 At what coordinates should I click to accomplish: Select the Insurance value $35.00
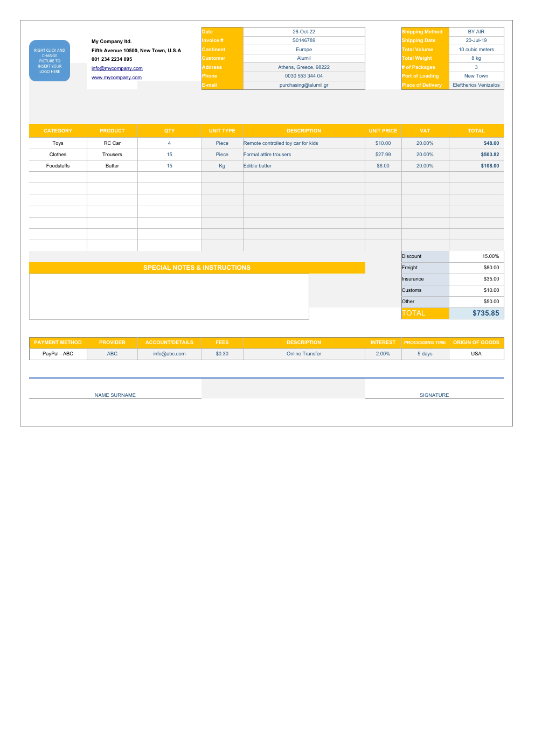pos(476,279)
